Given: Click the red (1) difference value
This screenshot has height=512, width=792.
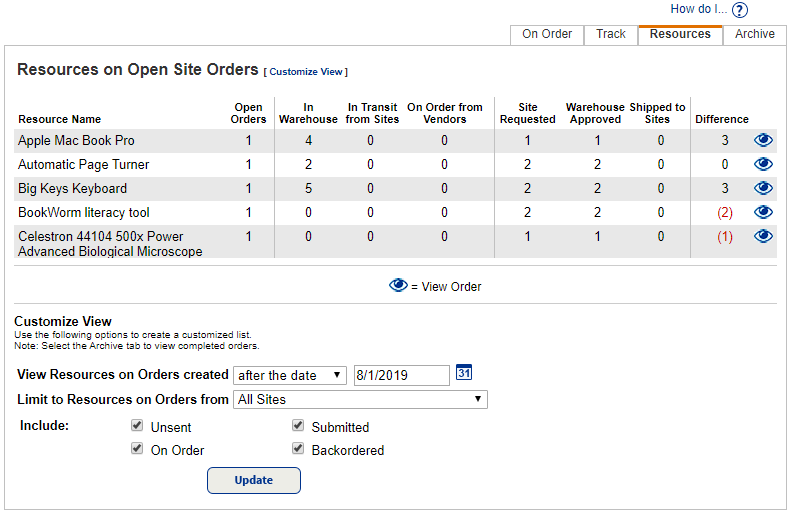Looking at the screenshot, I should (x=725, y=236).
